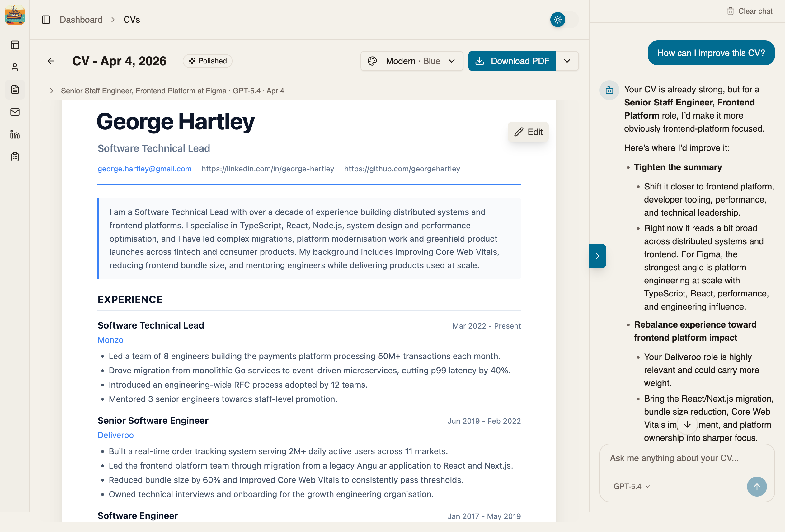Open the clipboard list sidebar icon

tap(15, 156)
